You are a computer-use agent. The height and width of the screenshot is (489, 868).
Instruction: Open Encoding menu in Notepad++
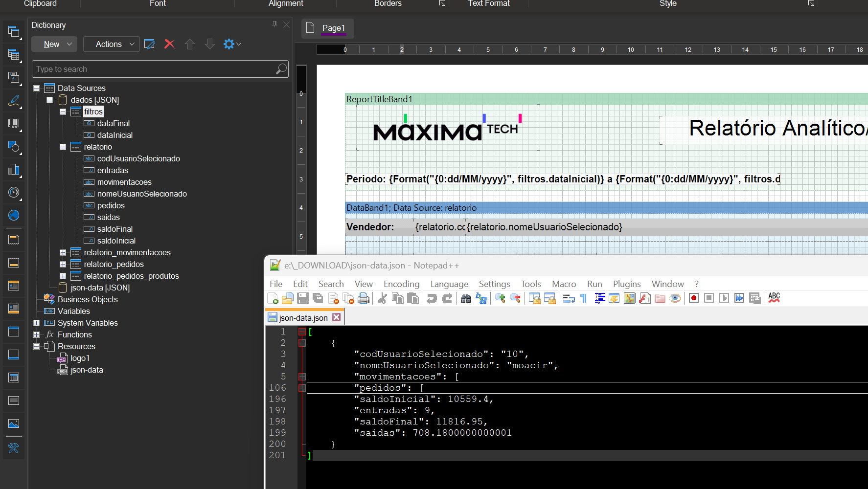(x=401, y=284)
